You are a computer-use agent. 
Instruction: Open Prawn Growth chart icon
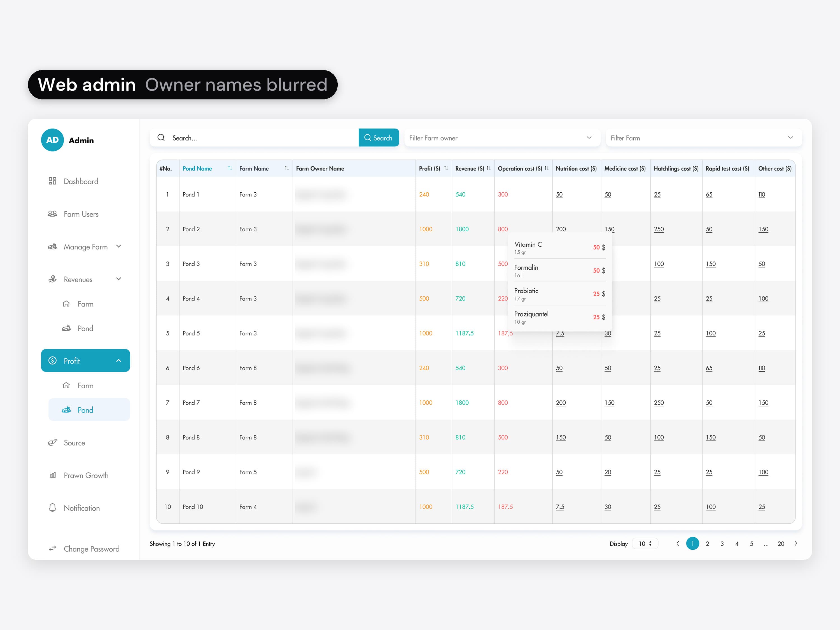pyautogui.click(x=52, y=475)
